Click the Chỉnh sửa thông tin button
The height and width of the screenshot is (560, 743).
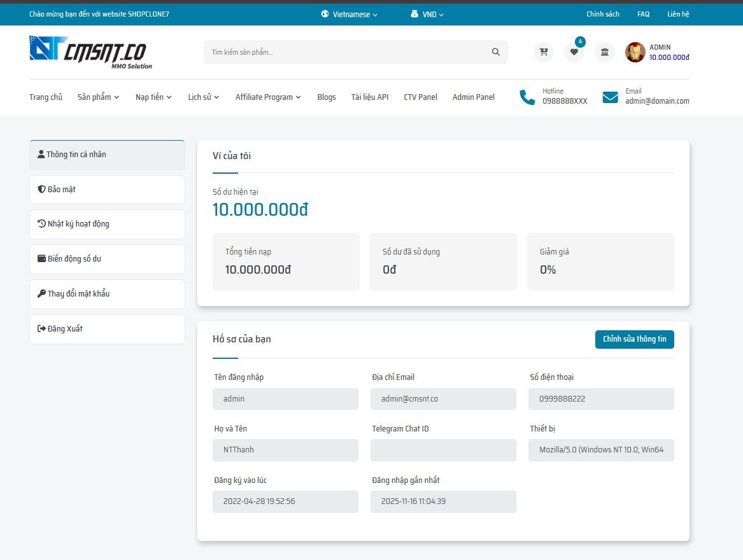[x=634, y=339]
